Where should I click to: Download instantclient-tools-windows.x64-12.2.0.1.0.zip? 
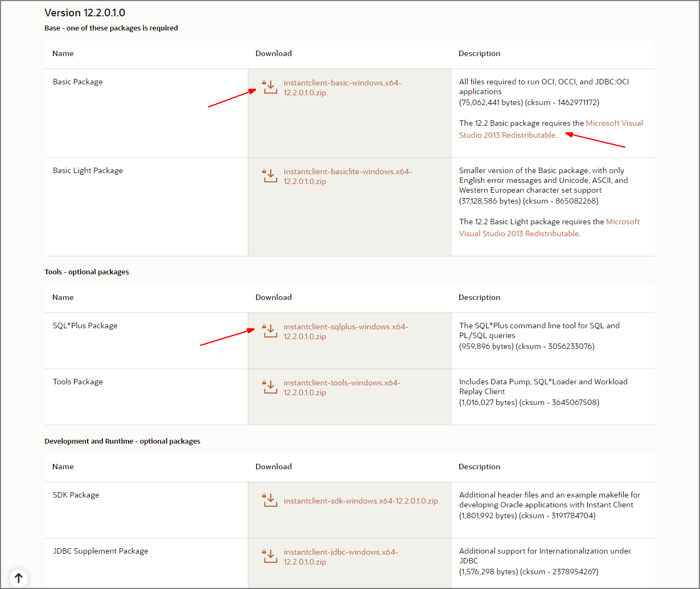tap(342, 388)
